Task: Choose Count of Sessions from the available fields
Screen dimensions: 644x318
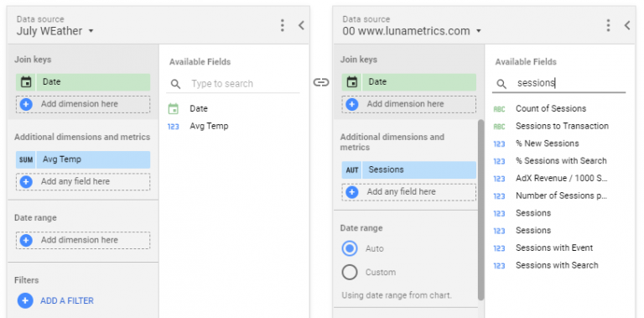Action: tap(551, 108)
